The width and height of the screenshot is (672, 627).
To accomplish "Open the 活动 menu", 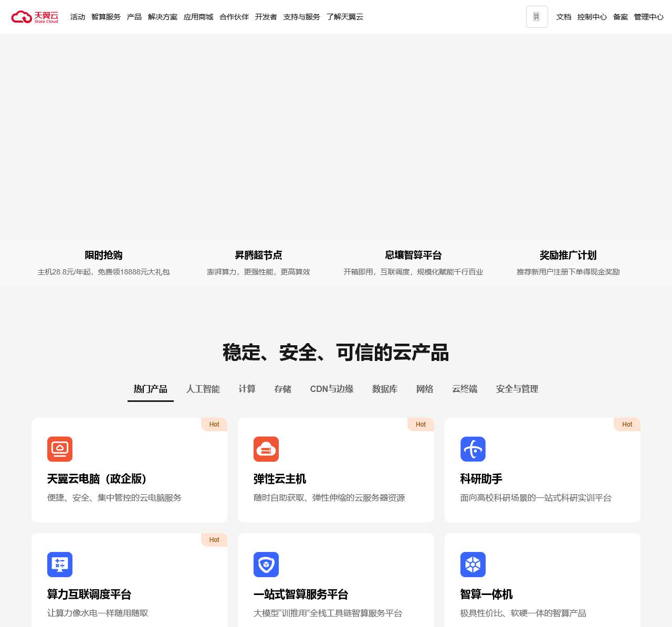I will click(78, 17).
